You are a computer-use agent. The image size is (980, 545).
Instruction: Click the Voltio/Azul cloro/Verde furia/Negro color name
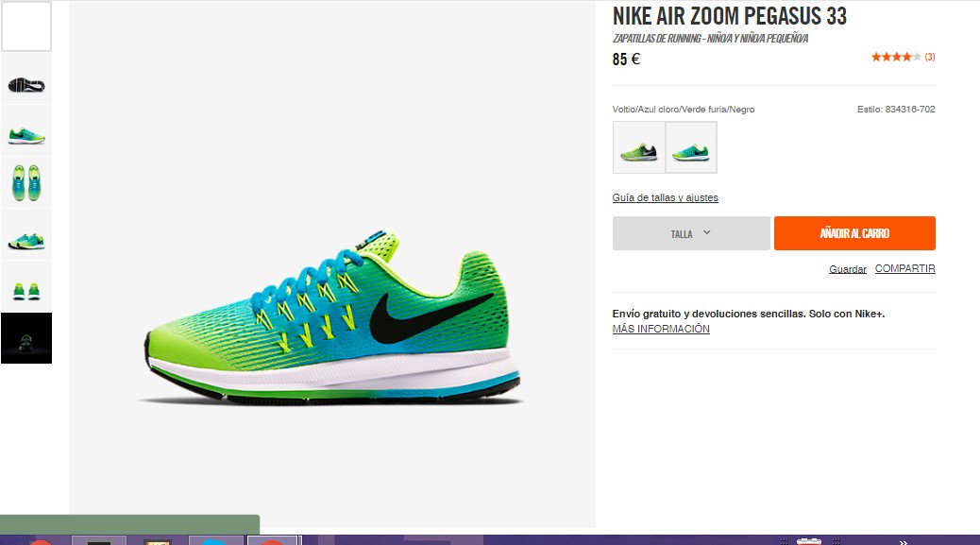684,109
